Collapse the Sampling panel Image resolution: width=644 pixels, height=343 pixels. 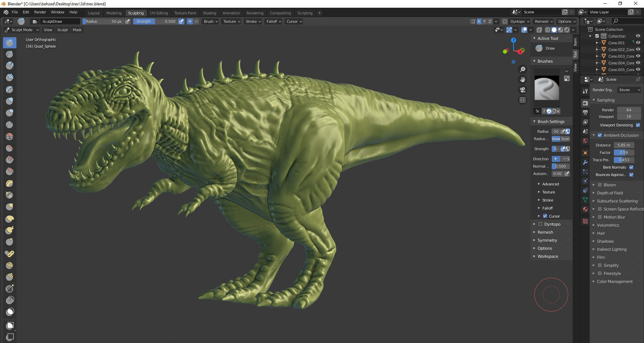coord(605,100)
